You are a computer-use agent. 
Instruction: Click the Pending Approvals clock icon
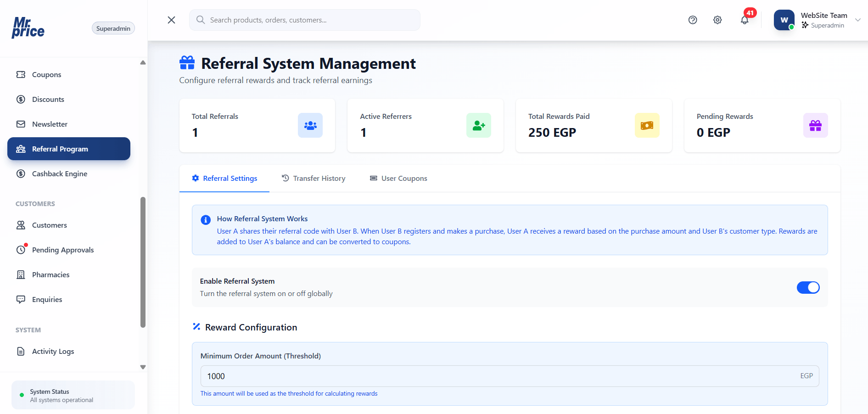point(21,250)
